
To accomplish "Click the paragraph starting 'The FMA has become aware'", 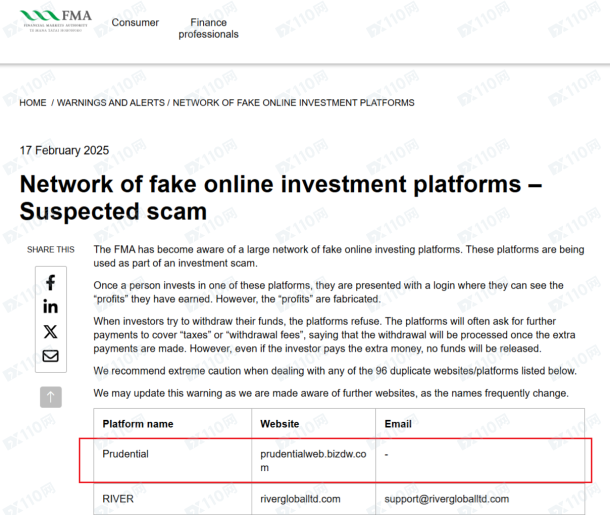I will click(x=339, y=256).
